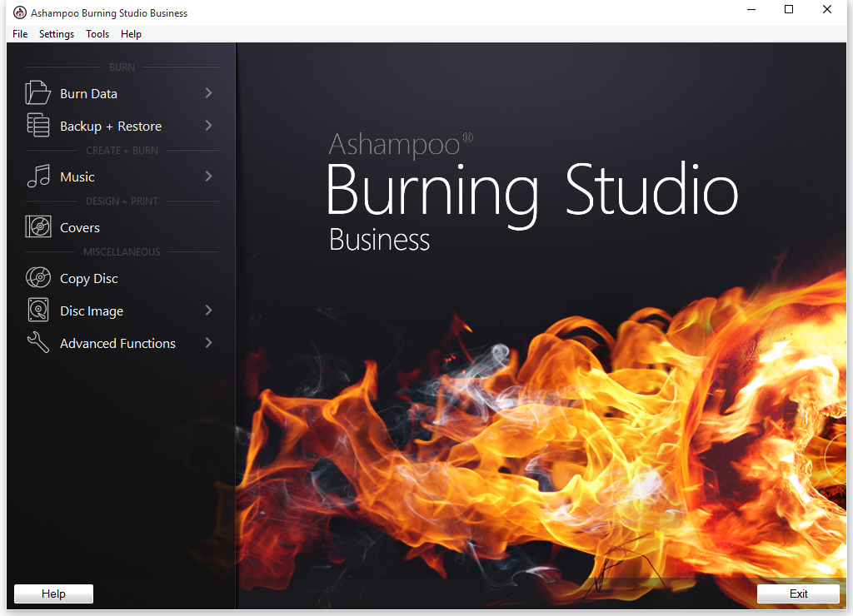
Task: Expand the Disc Image chevron
Action: coord(208,310)
